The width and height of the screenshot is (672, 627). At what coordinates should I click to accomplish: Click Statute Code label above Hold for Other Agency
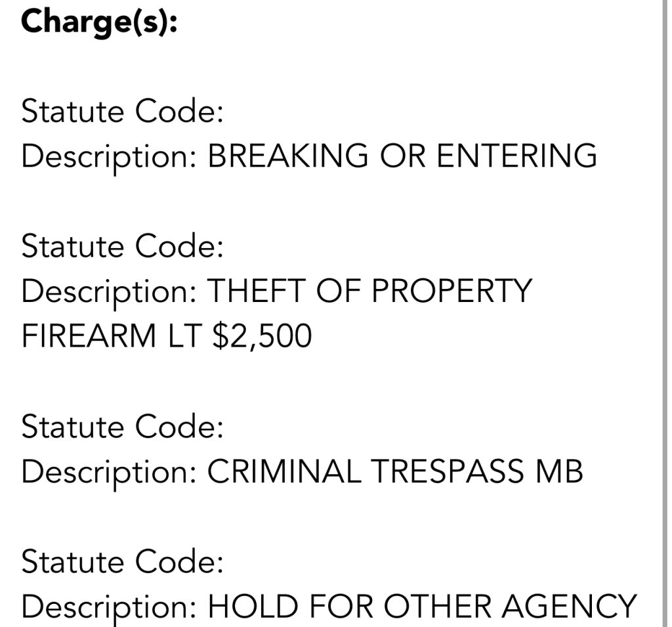click(123, 562)
